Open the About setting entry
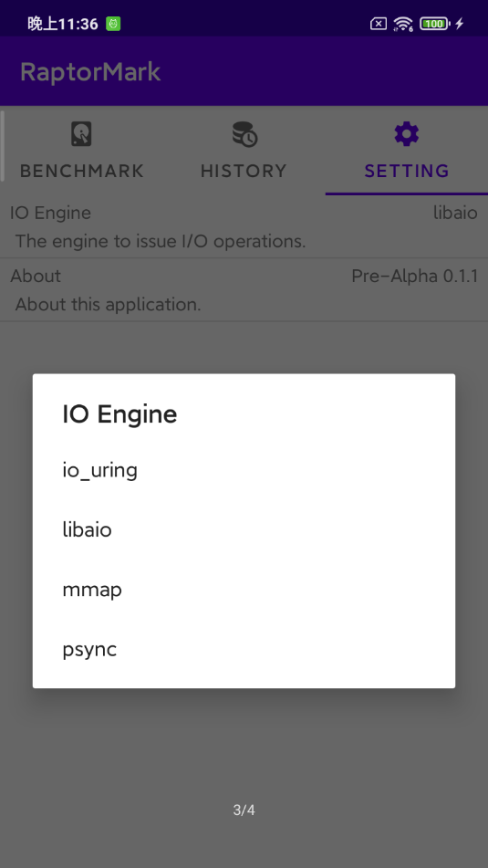Viewport: 488px width, 868px height. (x=244, y=290)
